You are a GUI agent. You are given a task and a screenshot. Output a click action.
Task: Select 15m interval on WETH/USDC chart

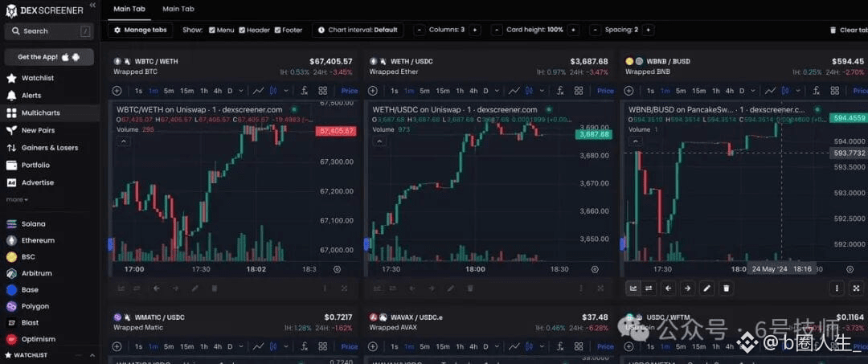[442, 91]
